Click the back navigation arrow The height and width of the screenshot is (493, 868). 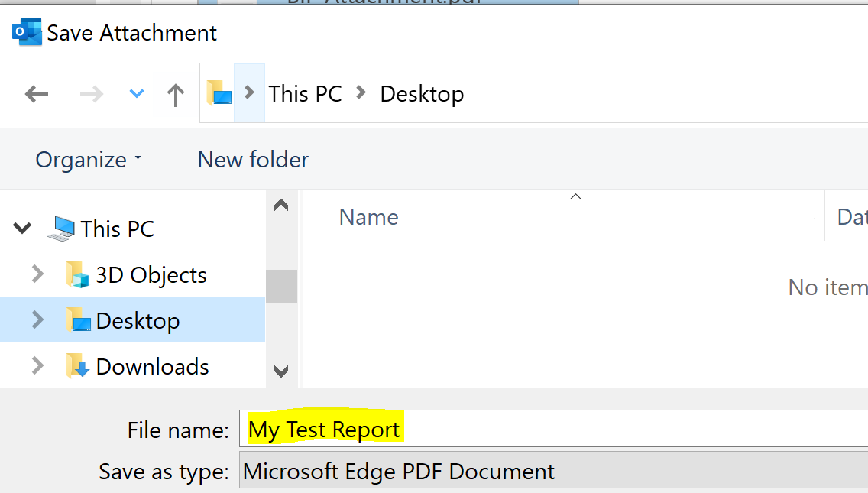click(x=36, y=93)
